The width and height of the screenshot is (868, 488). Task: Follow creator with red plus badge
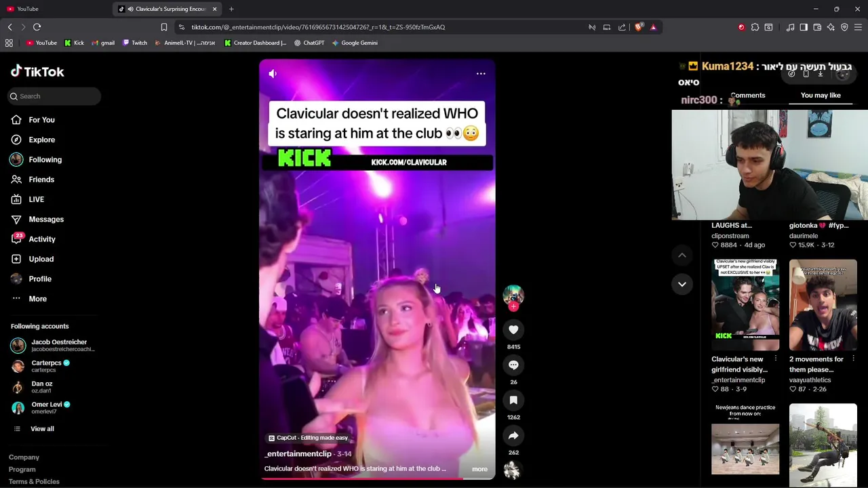[x=513, y=306]
